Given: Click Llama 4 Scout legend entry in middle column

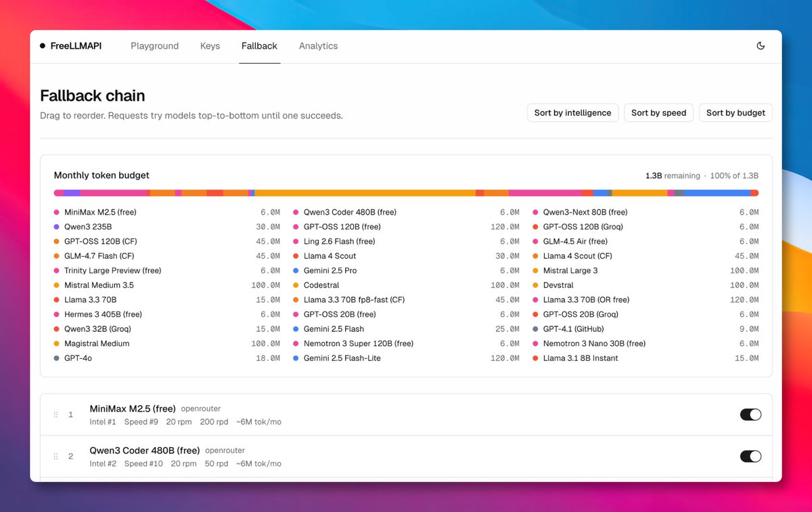Looking at the screenshot, I should pos(330,256).
